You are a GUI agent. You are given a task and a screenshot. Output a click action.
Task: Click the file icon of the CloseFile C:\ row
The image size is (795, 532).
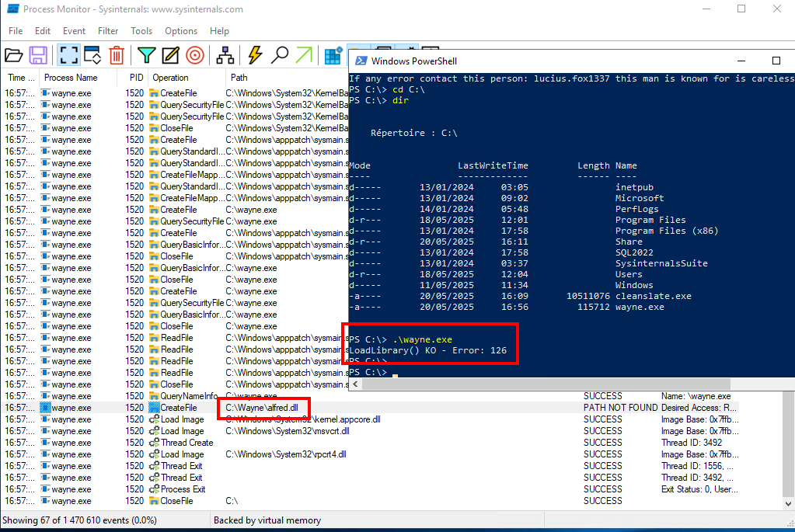tap(154, 501)
